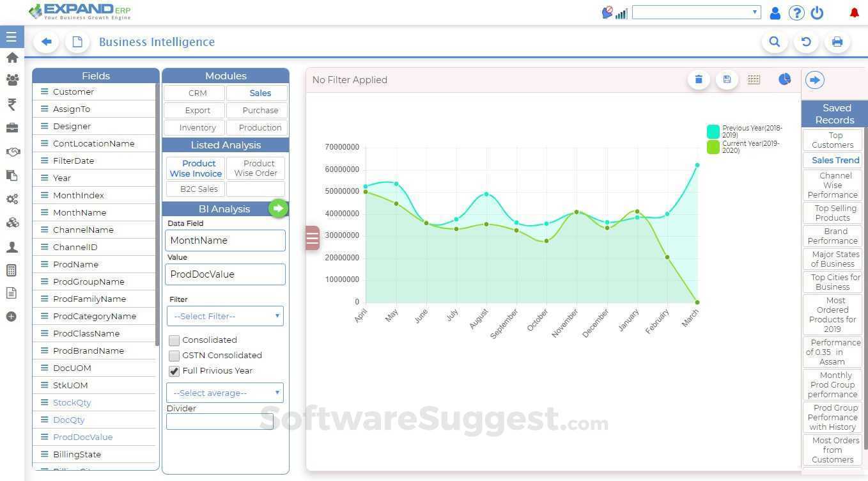Open the Select Filter dropdown
868x481 pixels.
tap(225, 315)
